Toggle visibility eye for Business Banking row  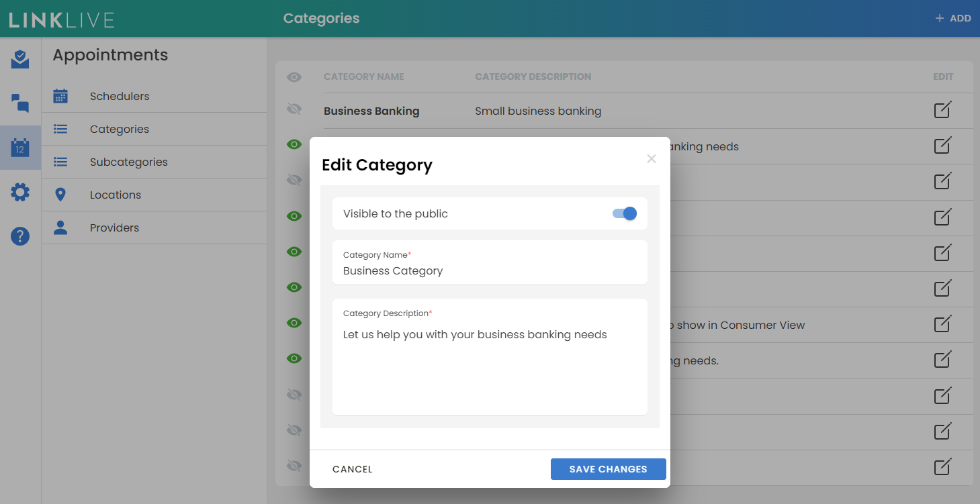294,109
